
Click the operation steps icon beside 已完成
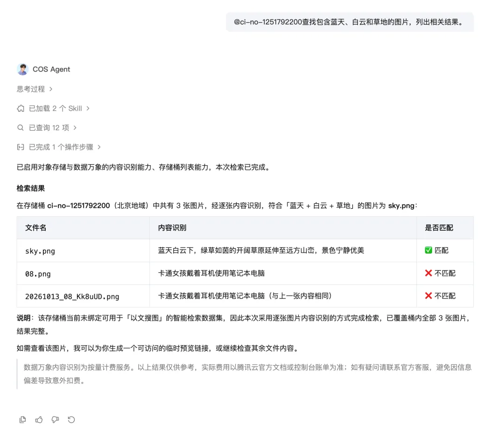tap(21, 147)
